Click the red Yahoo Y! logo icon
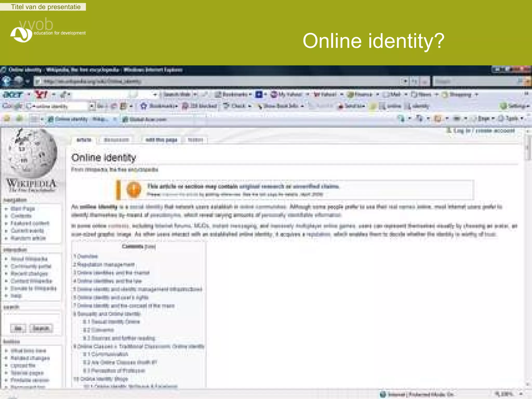 [42, 95]
